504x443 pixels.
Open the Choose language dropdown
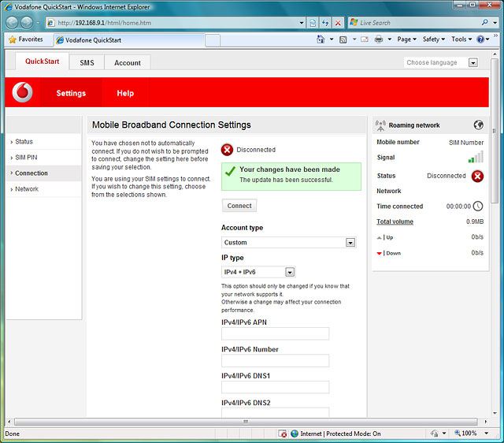(x=441, y=62)
